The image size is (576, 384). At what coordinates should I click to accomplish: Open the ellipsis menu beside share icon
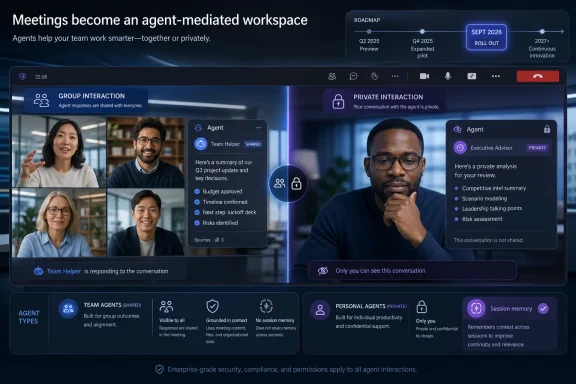[496, 76]
